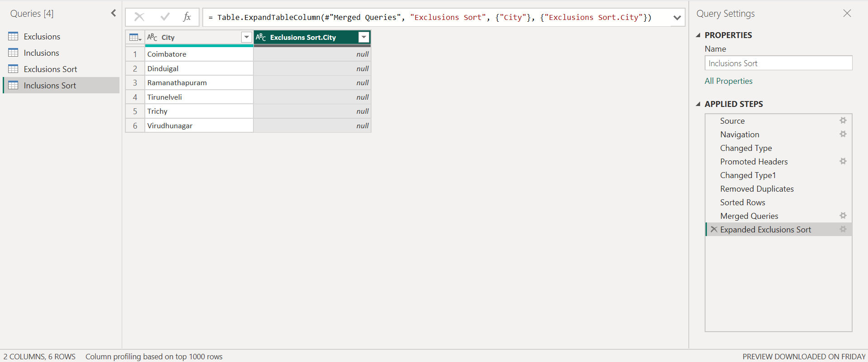Open settings gear for Source step
The height and width of the screenshot is (362, 868).
click(x=843, y=121)
